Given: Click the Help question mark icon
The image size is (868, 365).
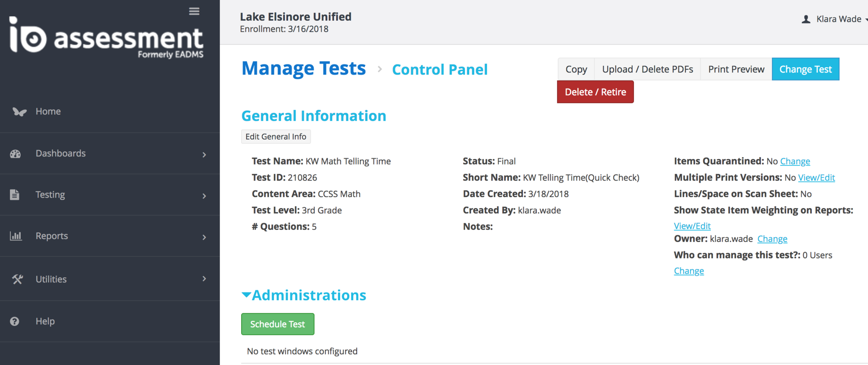Looking at the screenshot, I should click(x=15, y=321).
